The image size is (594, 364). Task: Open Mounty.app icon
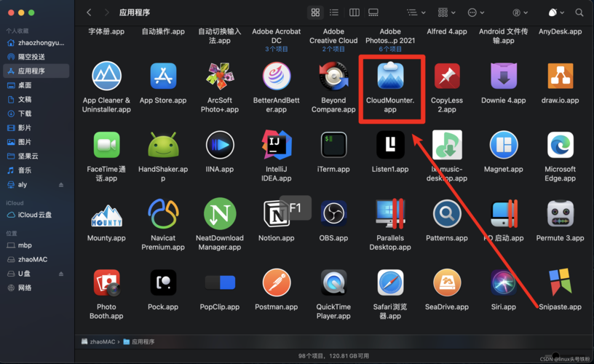tap(106, 215)
